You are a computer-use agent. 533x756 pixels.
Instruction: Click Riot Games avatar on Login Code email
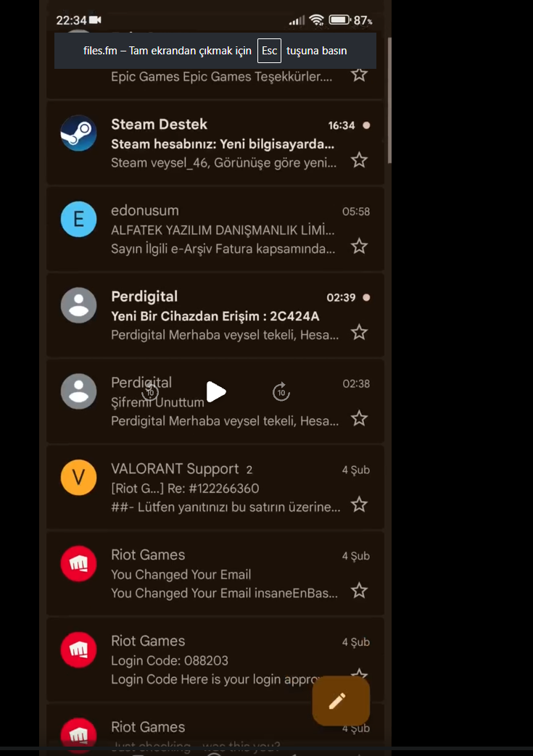pos(78,649)
